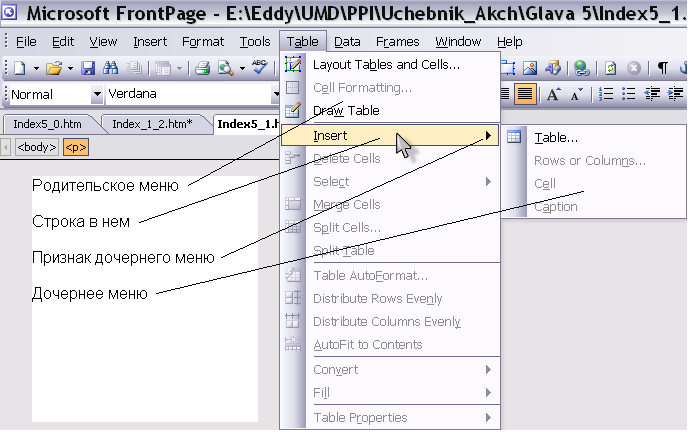Click the gray Stop icon
688x432 pixels.
pos(634,68)
